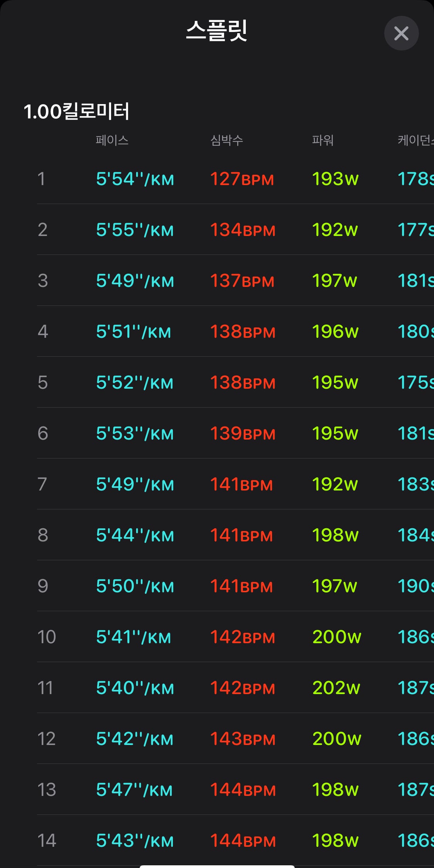Image resolution: width=434 pixels, height=868 pixels.
Task: Select the 202W power in split 11
Action: 336,688
